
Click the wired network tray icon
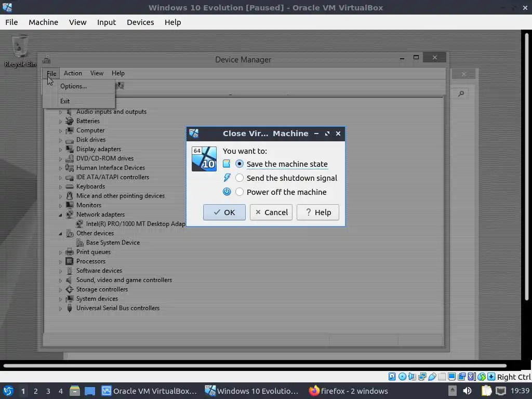click(501, 391)
